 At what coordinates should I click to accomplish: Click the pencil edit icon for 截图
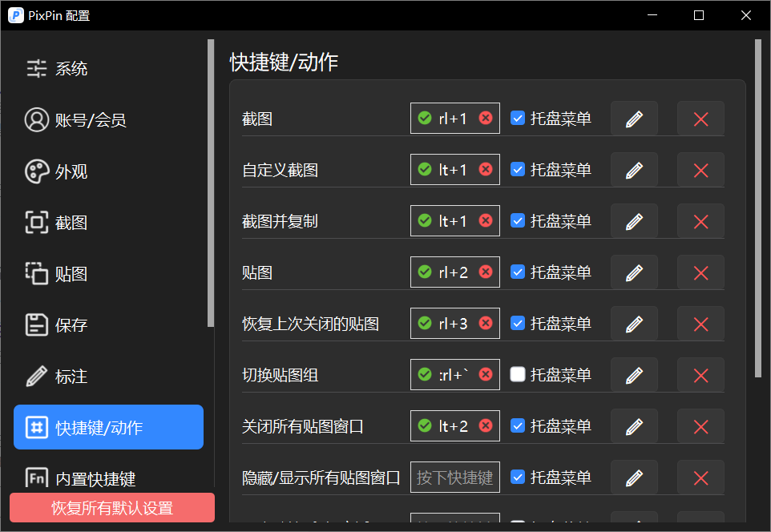tap(634, 119)
